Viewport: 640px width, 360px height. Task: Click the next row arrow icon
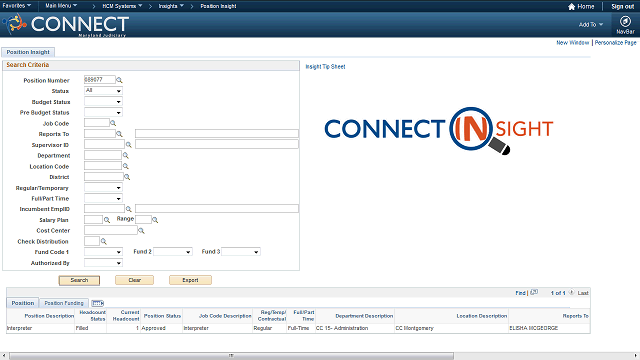coord(571,292)
